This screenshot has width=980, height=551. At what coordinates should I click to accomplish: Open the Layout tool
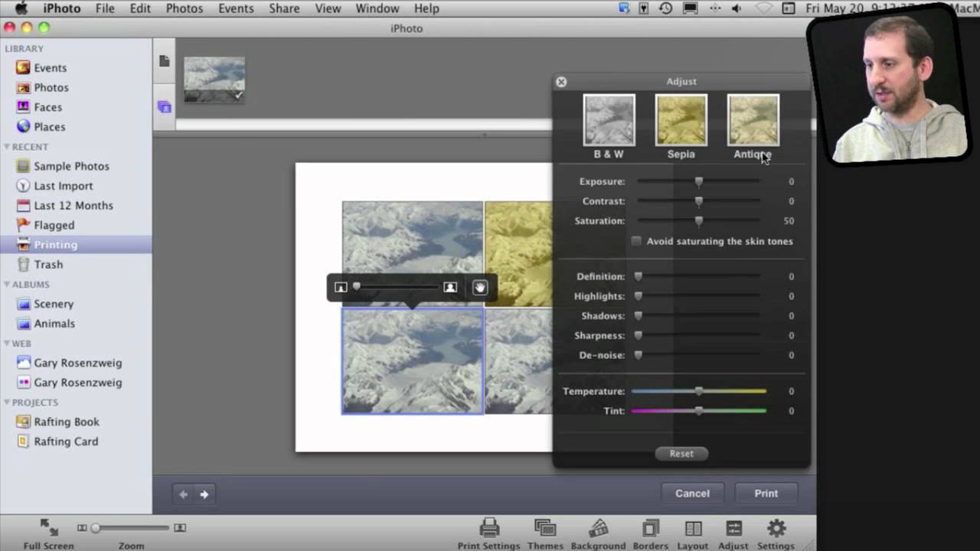click(693, 533)
